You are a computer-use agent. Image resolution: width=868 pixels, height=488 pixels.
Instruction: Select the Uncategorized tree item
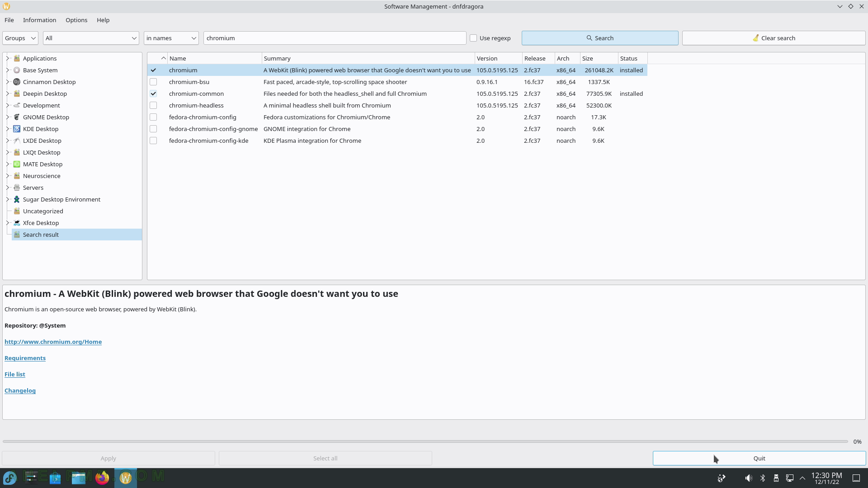click(43, 211)
